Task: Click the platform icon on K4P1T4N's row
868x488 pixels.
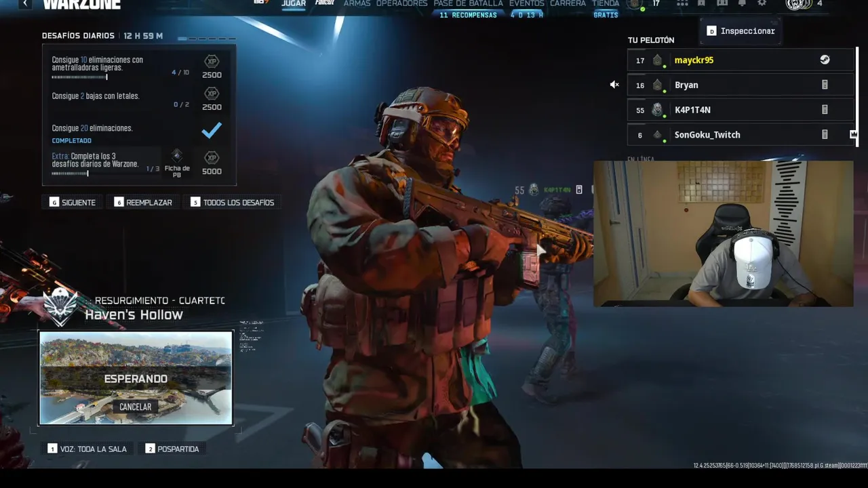Action: 825,110
